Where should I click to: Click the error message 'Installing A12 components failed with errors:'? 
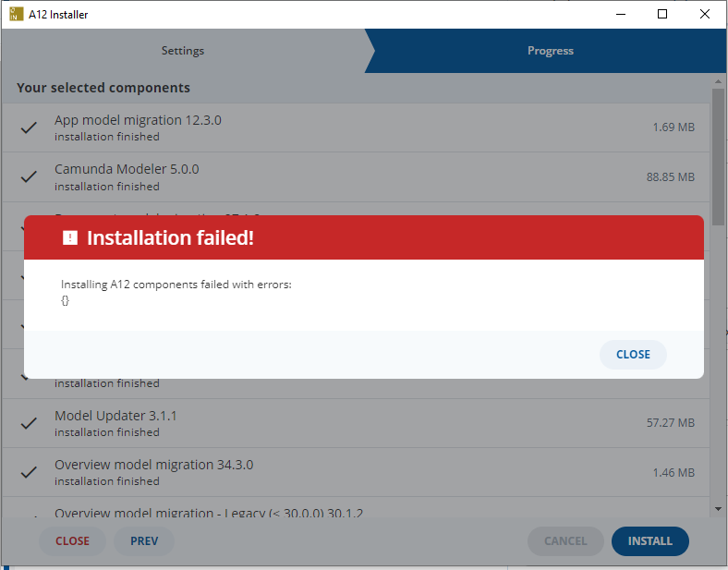point(176,285)
